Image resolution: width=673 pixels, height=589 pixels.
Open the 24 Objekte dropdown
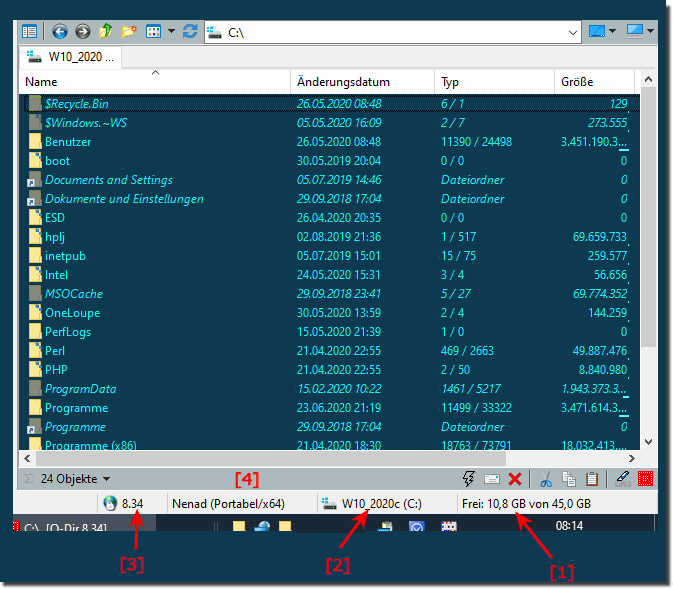(75, 479)
